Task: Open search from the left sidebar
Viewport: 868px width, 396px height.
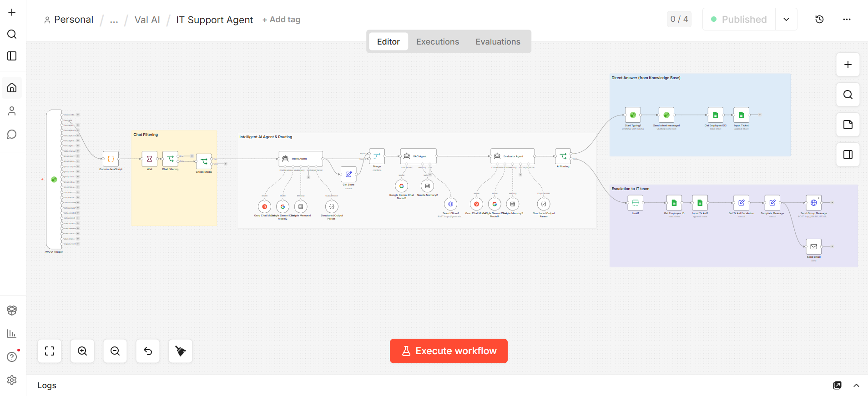Action: pyautogui.click(x=12, y=34)
